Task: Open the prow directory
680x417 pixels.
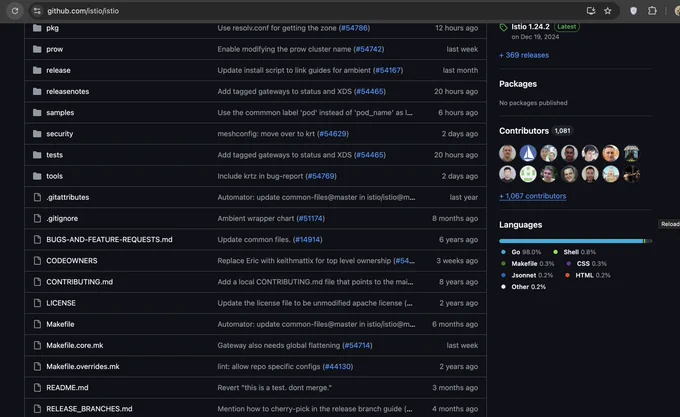Action: point(55,49)
